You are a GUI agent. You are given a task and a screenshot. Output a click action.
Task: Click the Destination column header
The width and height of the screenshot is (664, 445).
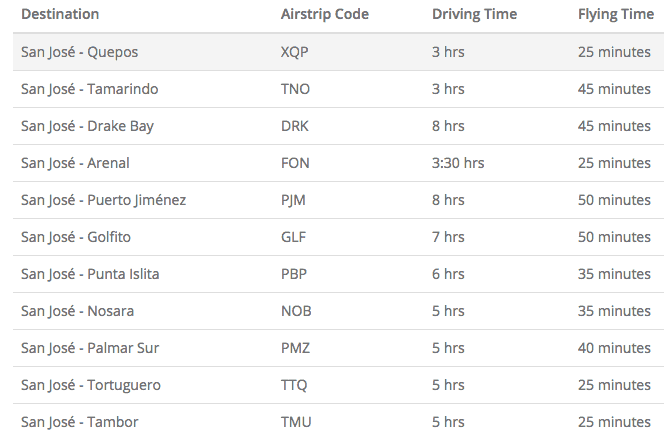(x=60, y=14)
